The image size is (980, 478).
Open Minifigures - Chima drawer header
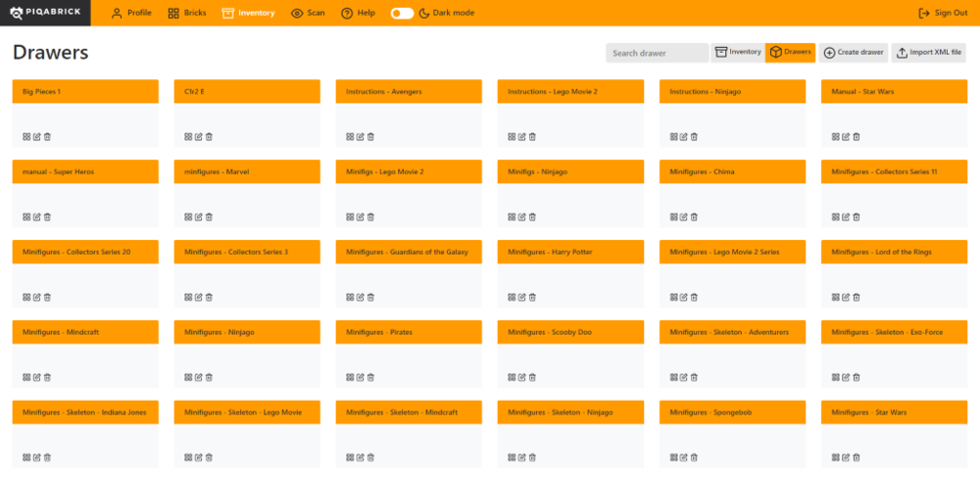click(x=732, y=171)
